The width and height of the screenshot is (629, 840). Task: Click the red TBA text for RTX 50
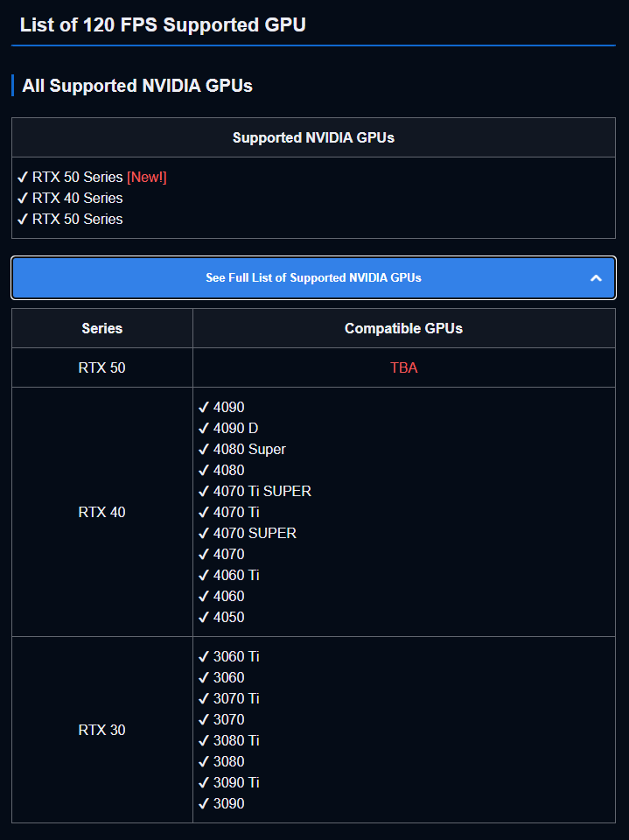tap(404, 367)
